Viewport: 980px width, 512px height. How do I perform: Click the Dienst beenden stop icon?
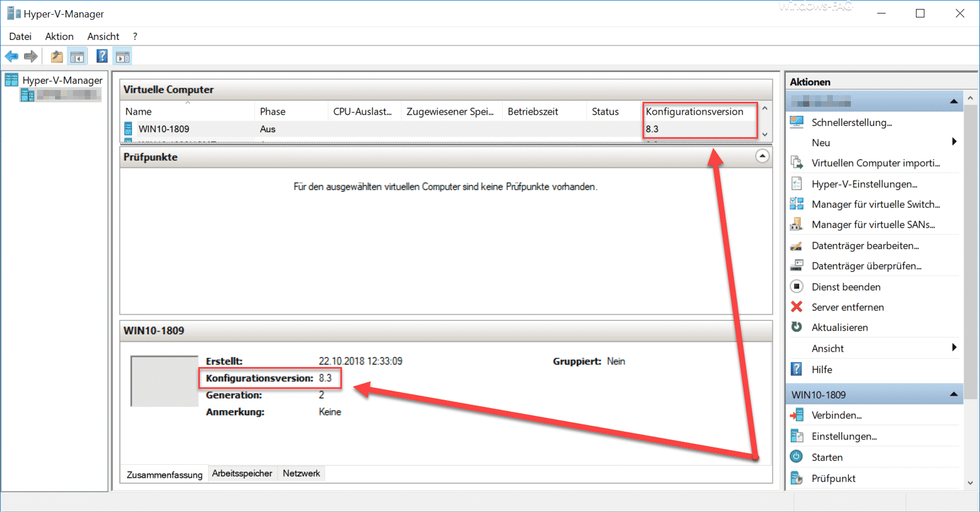click(796, 286)
